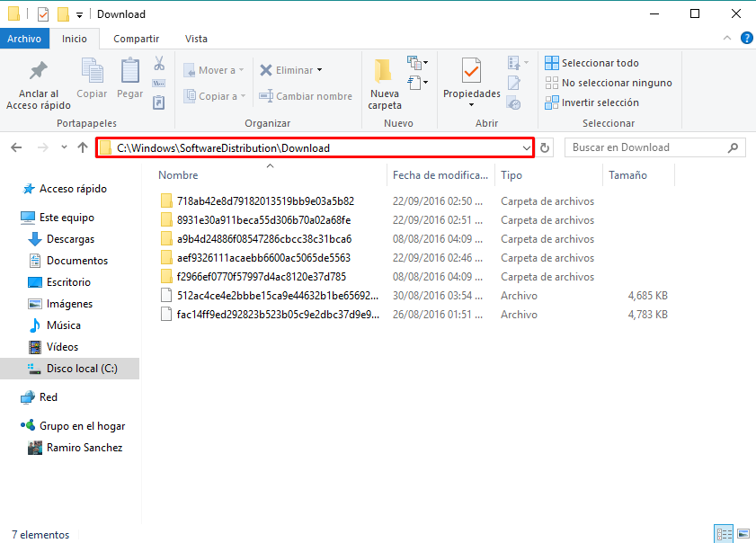The height and width of the screenshot is (543, 756).
Task: Open Escritorio in sidebar
Action: pos(68,282)
